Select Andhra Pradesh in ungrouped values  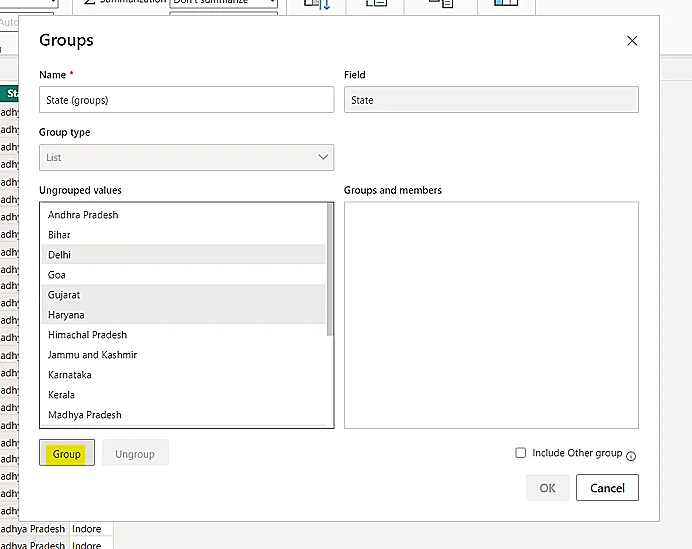pos(83,215)
